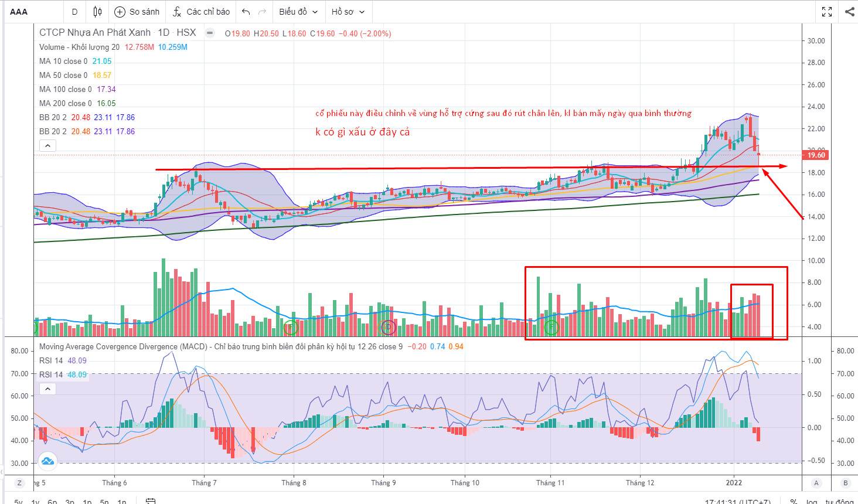Toggle the percent scale option
The width and height of the screenshot is (858, 504).
click(x=794, y=502)
